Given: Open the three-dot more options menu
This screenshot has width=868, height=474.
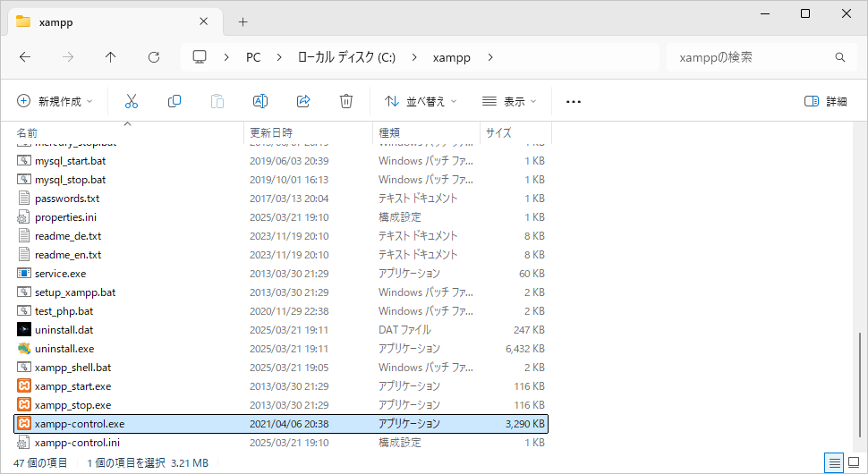Looking at the screenshot, I should click(x=574, y=102).
